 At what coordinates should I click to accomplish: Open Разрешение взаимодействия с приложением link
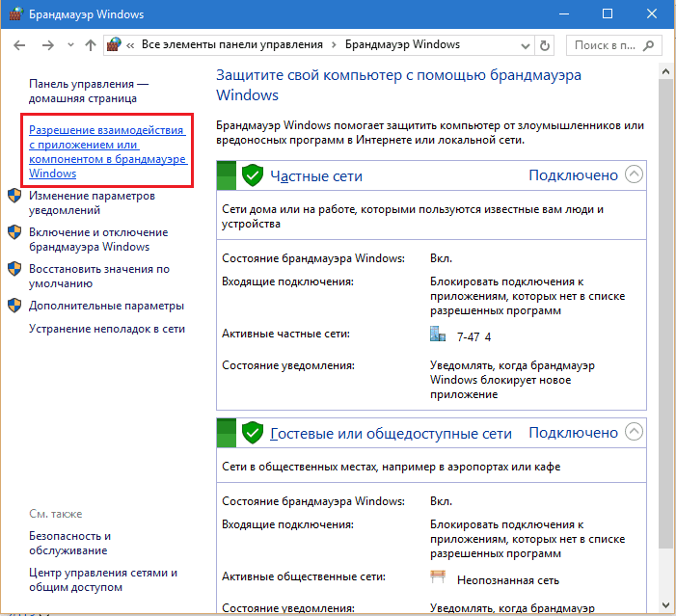pyautogui.click(x=107, y=151)
